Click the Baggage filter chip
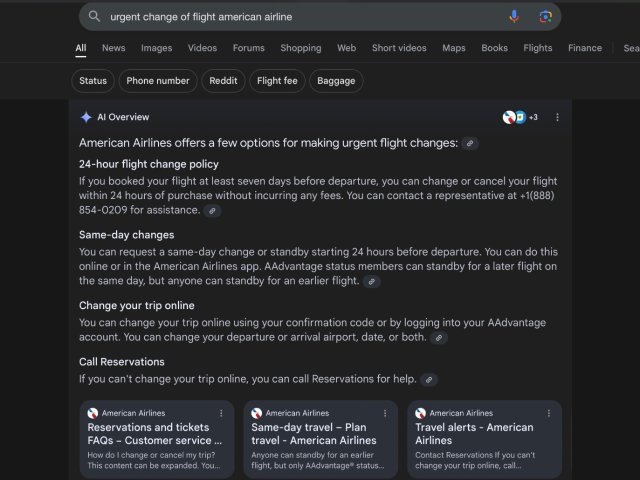The image size is (640, 480). 336,81
